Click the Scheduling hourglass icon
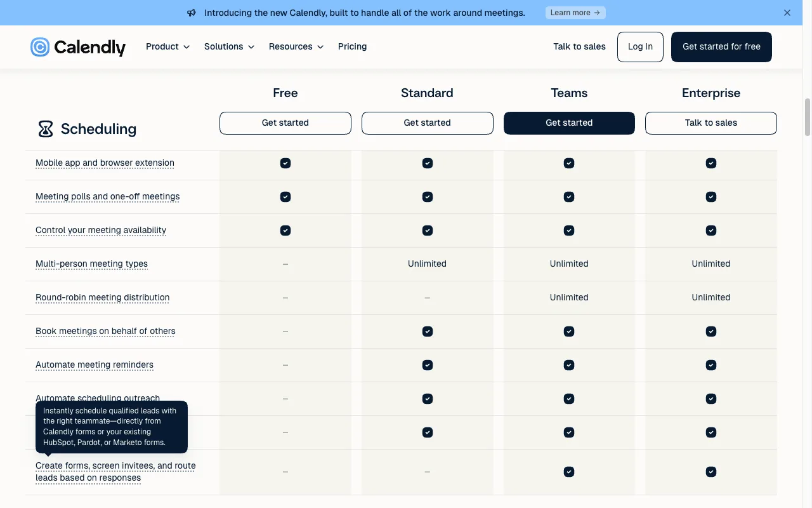Screen dimensions: 812x508 (46, 129)
